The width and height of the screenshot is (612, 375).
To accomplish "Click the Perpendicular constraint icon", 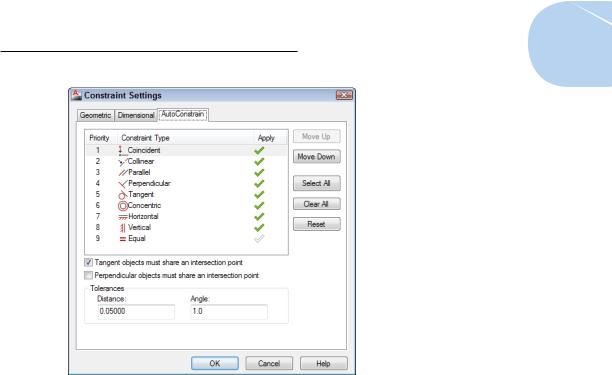I will 123,183.
